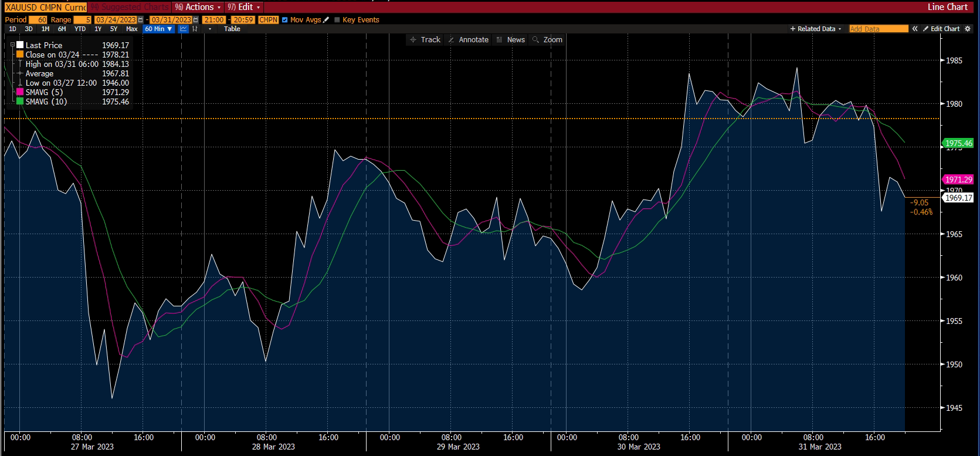Switch to the bar chart type icon

[x=195, y=29]
